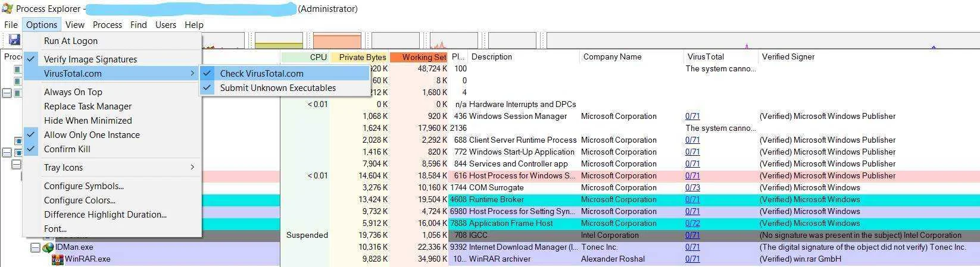
Task: Click the Process Explorer title bar icon
Action: coord(8,9)
